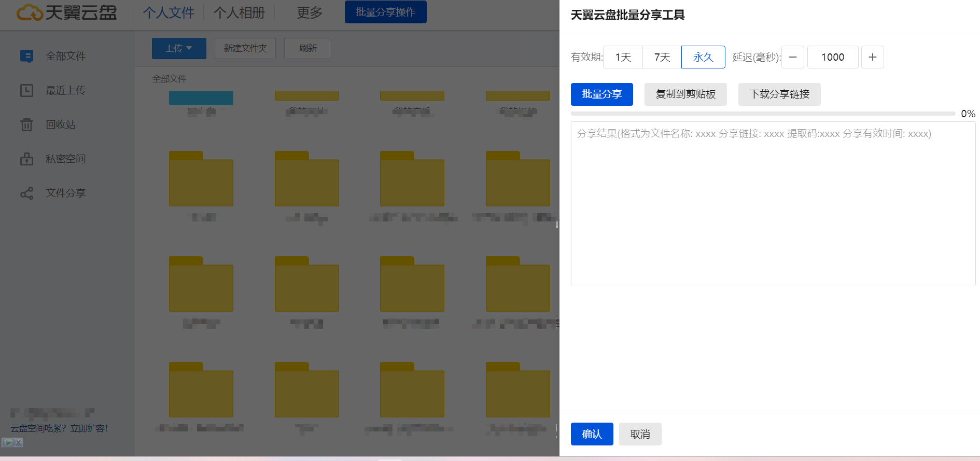
Task: Switch to 个人文件 tab
Action: (x=169, y=12)
